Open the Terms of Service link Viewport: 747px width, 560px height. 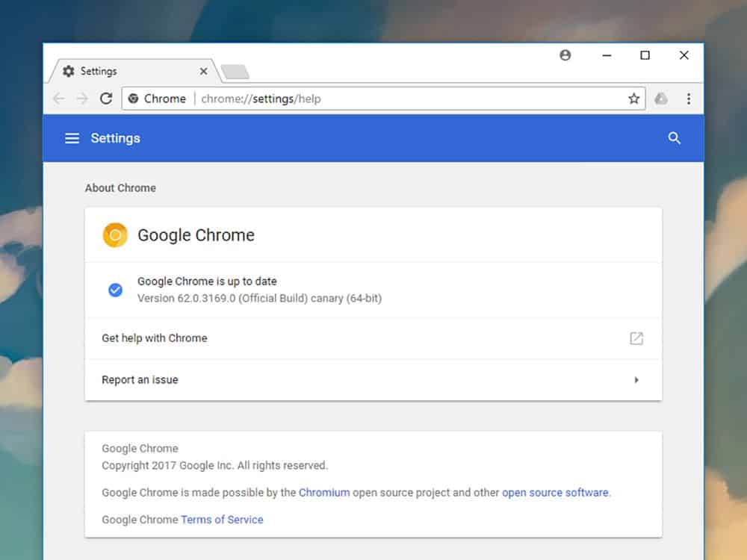(x=222, y=520)
